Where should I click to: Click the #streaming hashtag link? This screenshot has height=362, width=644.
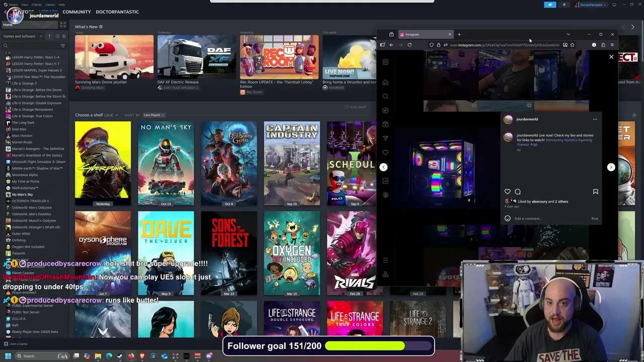(554, 140)
